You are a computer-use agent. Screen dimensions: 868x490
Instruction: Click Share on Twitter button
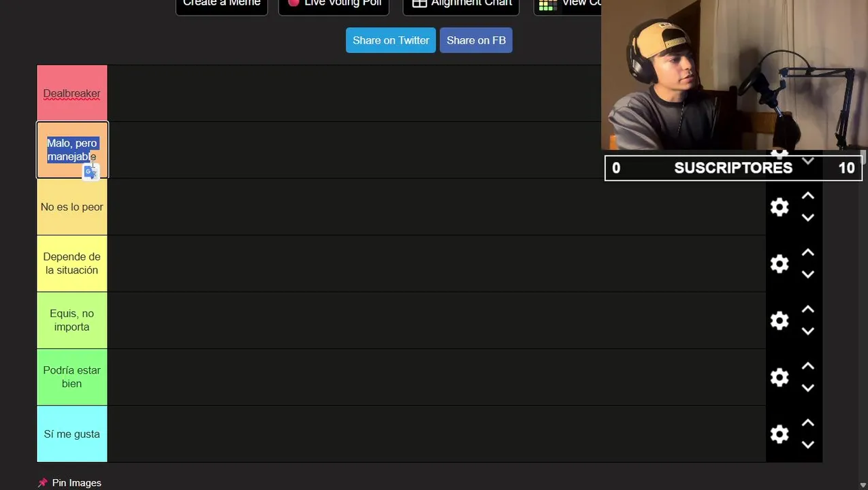point(391,40)
